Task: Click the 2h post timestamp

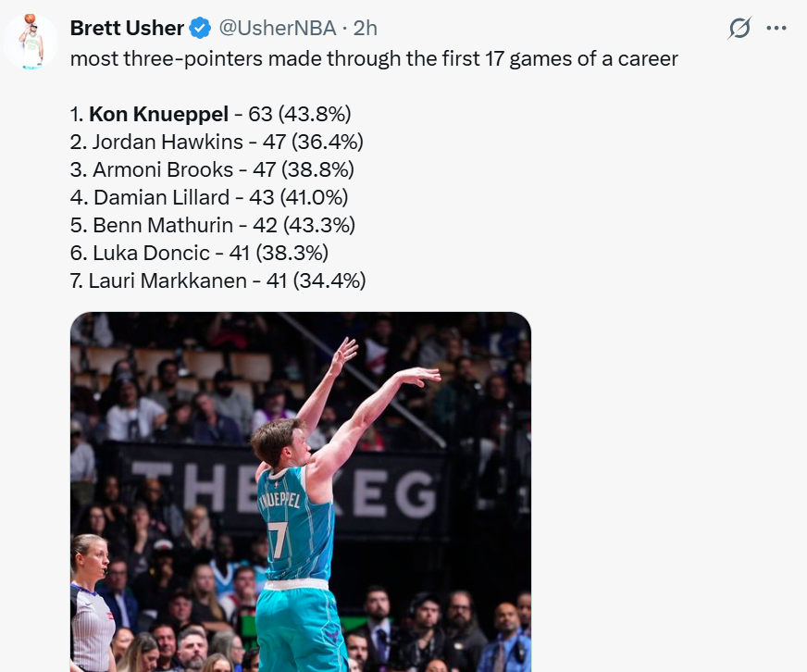Action: coord(365,29)
